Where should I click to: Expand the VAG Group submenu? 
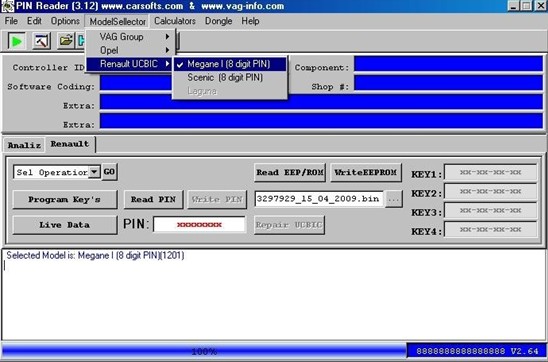point(130,37)
